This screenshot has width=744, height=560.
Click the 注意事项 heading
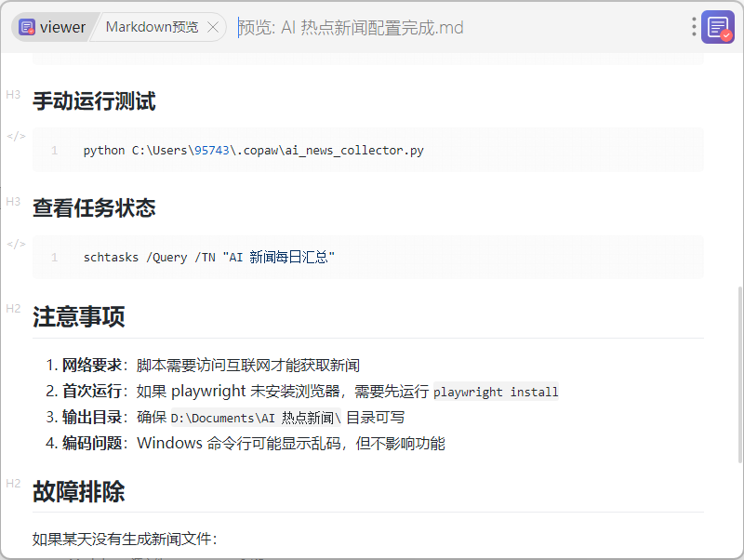79,316
